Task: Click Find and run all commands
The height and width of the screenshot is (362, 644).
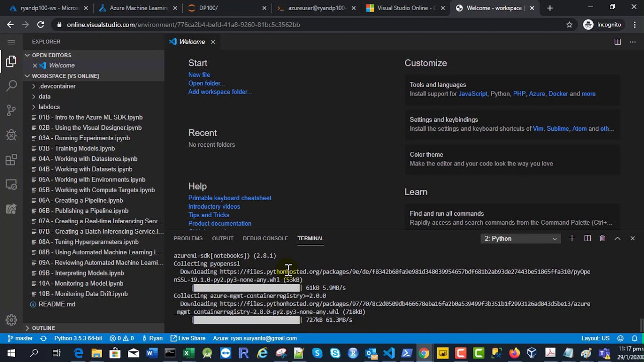Action: [512, 218]
